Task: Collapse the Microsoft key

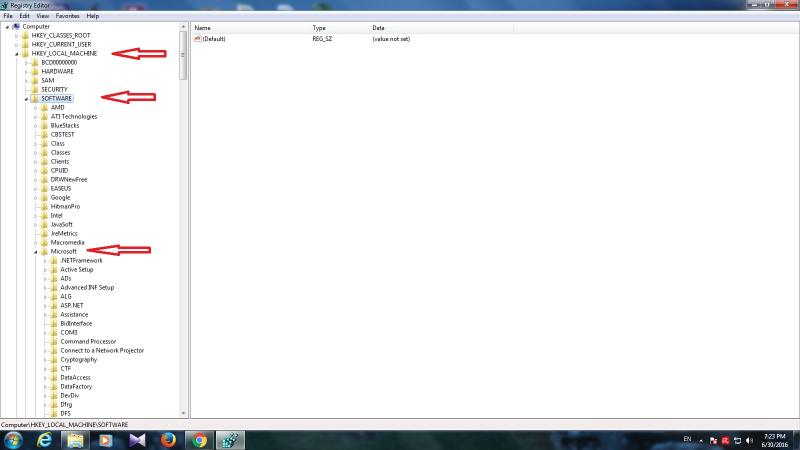Action: (36, 252)
